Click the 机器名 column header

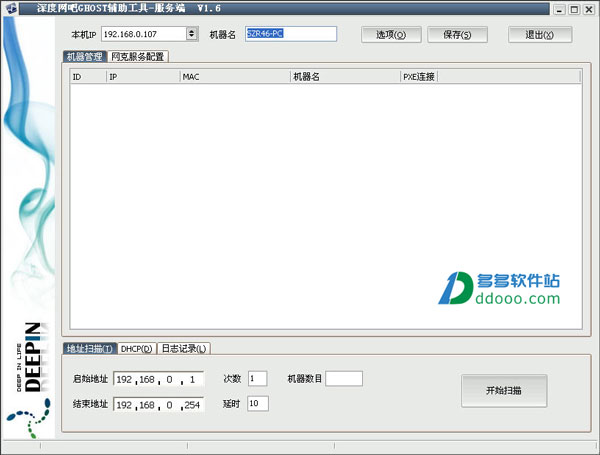coord(345,77)
